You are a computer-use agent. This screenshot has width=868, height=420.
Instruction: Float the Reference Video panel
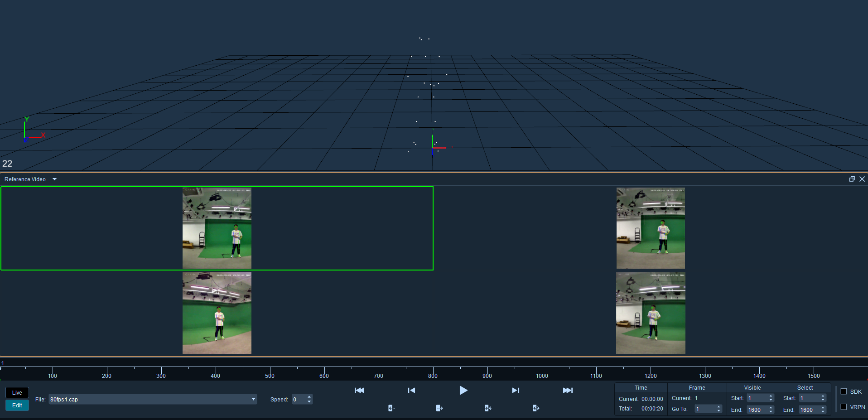point(852,179)
